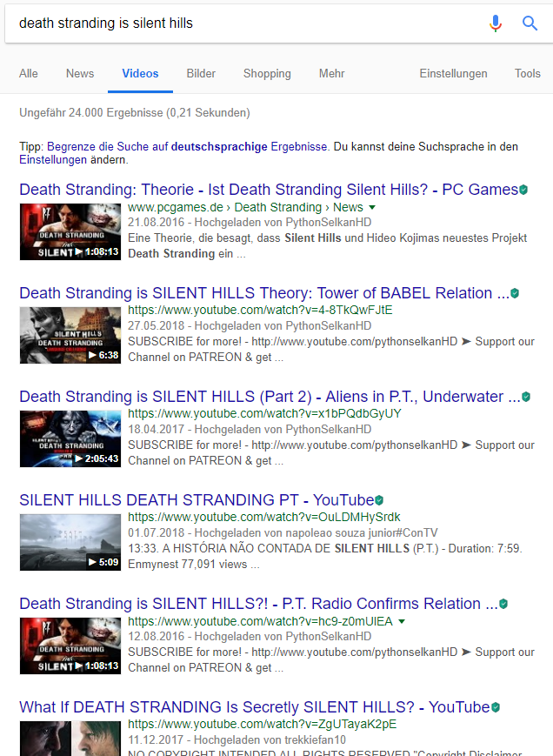
Task: Click green shield beside PC Games result title
Action: click(x=523, y=190)
